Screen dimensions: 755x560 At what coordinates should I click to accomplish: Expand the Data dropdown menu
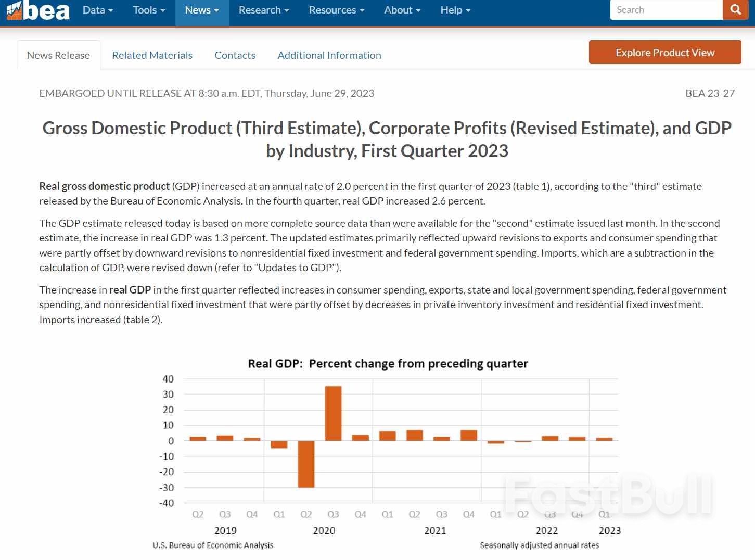pos(98,10)
